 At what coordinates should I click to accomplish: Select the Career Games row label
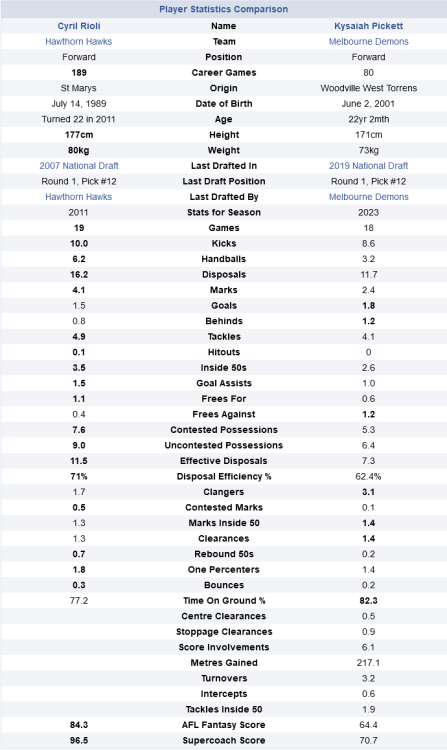click(x=224, y=73)
